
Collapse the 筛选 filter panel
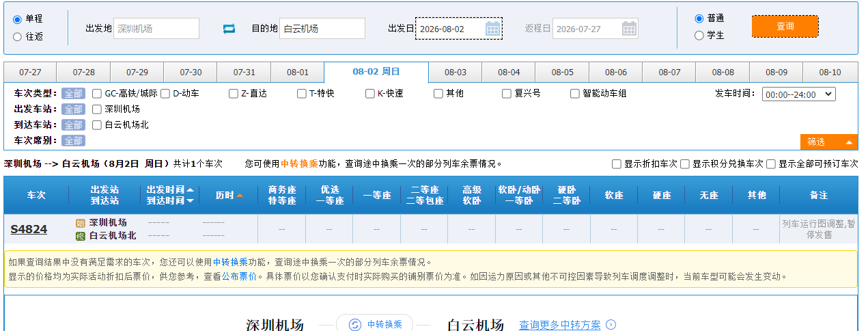click(828, 142)
